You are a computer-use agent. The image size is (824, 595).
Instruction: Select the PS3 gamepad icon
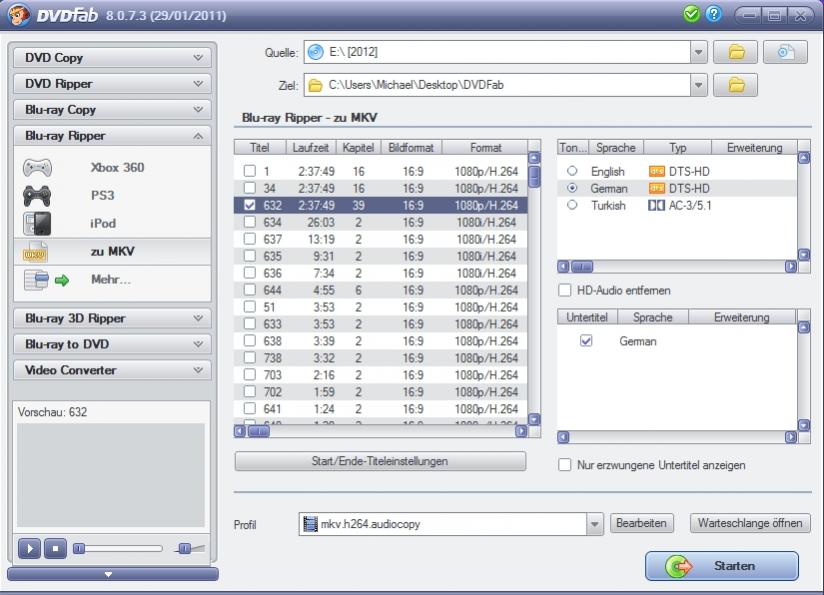click(x=38, y=197)
